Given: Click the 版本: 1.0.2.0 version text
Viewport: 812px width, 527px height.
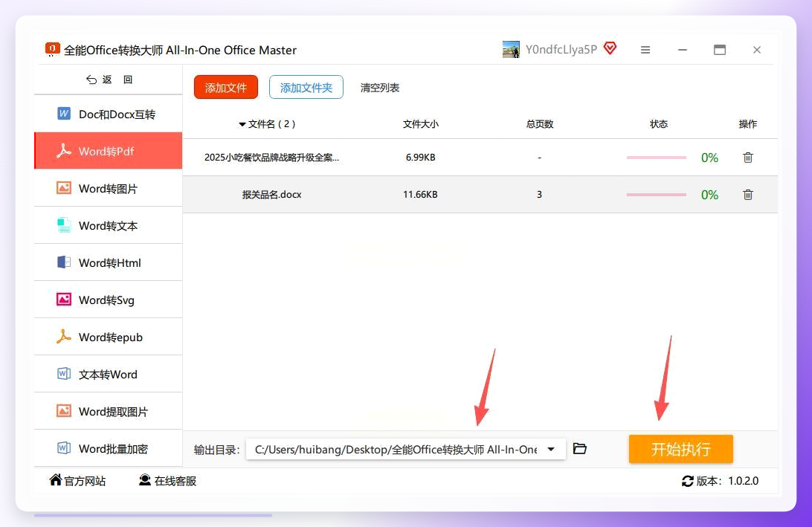Looking at the screenshot, I should [x=727, y=481].
